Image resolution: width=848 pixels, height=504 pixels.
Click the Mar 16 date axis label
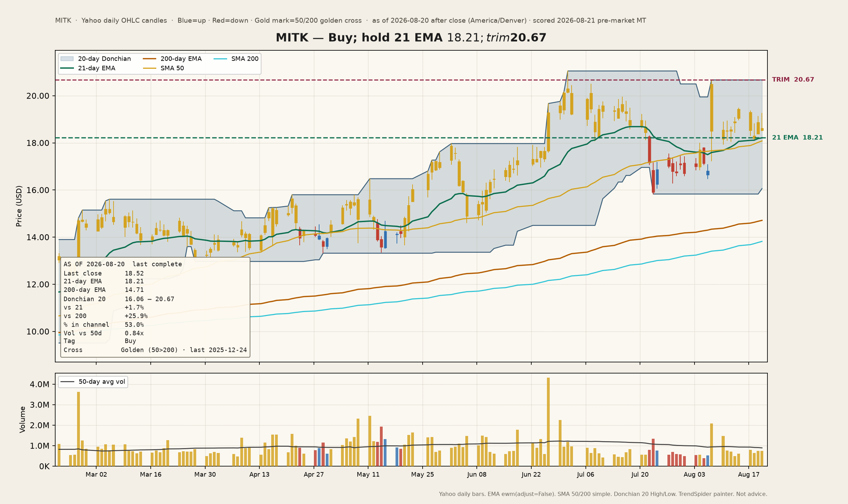(x=151, y=474)
